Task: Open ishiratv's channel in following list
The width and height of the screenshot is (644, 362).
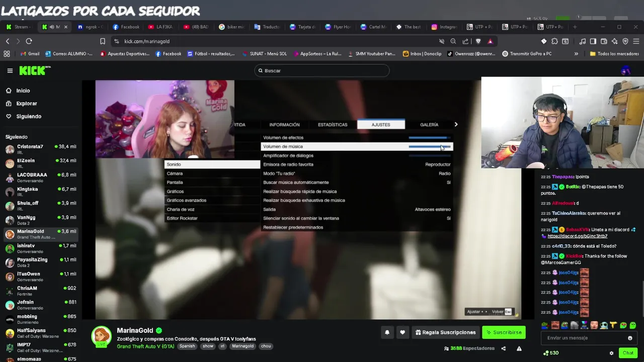Action: pos(40,248)
